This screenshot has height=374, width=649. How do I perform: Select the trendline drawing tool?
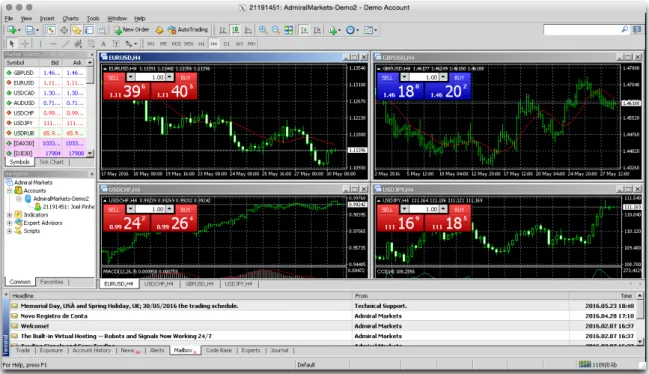tap(66, 43)
